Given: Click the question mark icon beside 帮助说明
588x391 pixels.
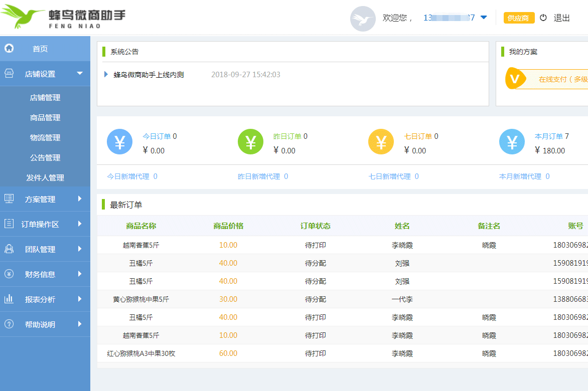Looking at the screenshot, I should tap(9, 324).
